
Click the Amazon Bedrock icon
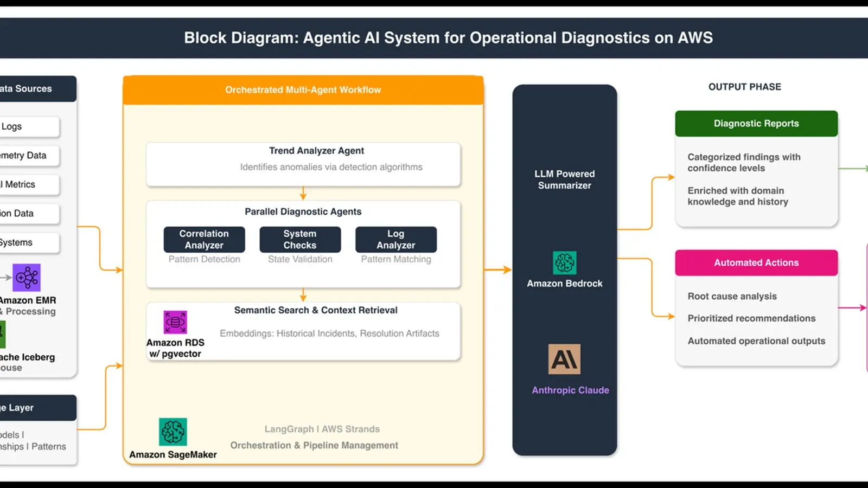tap(565, 263)
